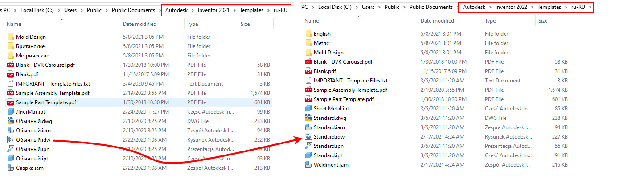
Task: Click the Обычный.ipn presentation file icon
Action: coord(11,149)
